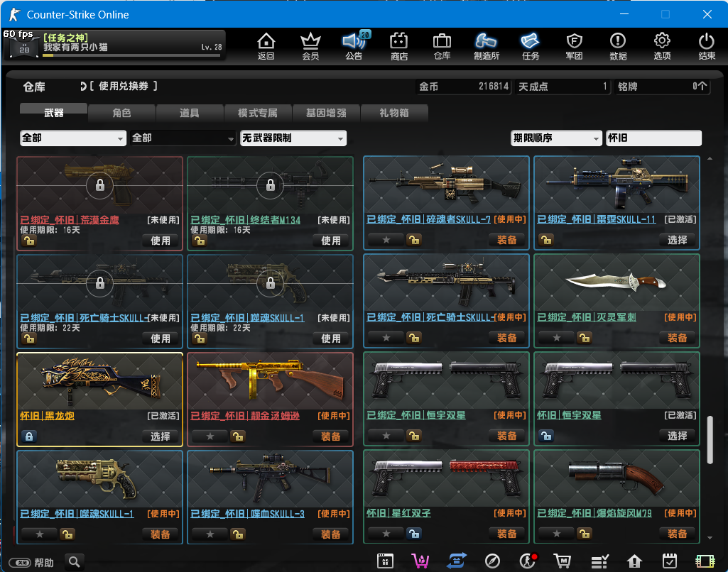Click the scrollbar down arrow

(710, 538)
